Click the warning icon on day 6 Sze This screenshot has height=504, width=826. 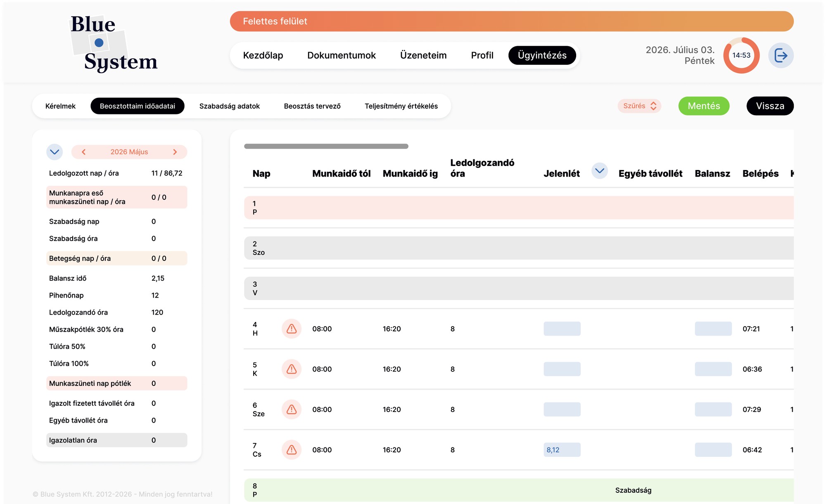[292, 409]
